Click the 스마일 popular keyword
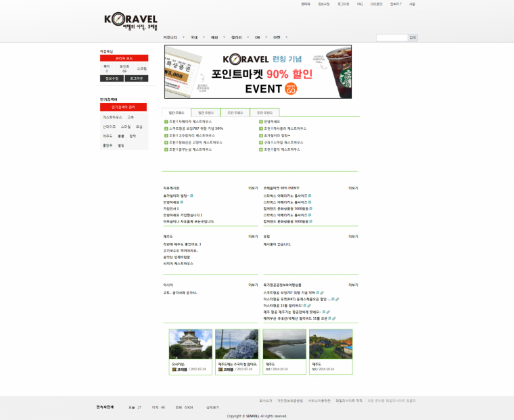The image size is (514, 420). pyautogui.click(x=126, y=126)
